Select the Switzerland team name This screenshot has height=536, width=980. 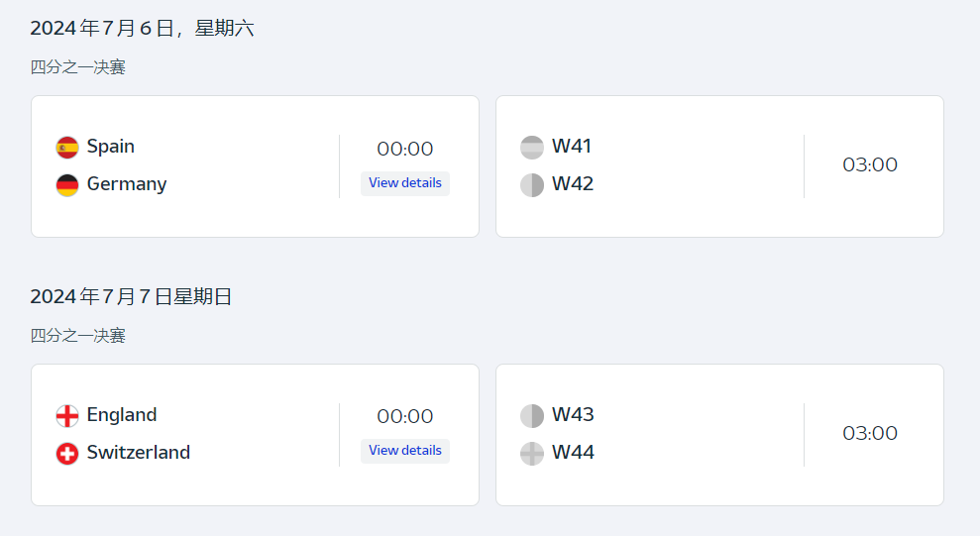tap(139, 453)
